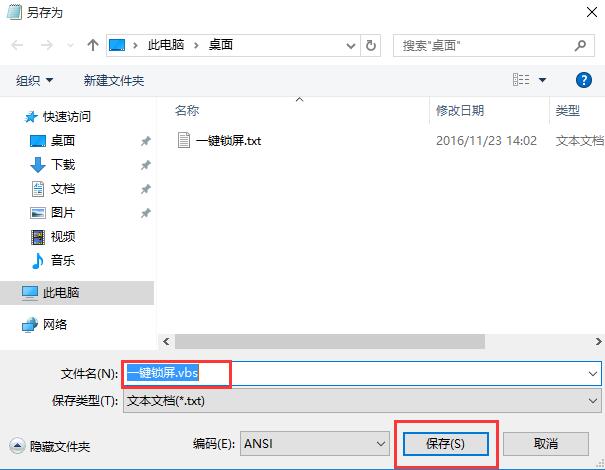
Task: Click the pin icon beside 文档
Action: pyautogui.click(x=145, y=189)
